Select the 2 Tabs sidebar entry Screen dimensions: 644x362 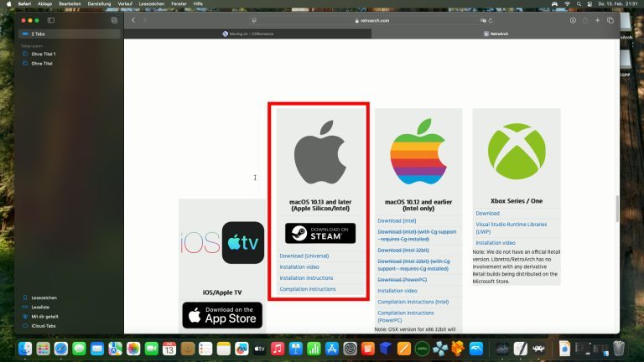point(69,34)
